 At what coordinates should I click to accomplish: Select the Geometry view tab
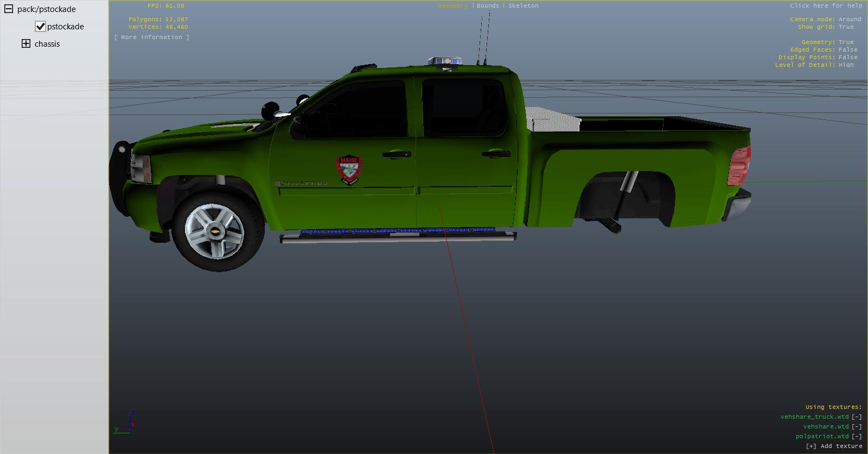click(452, 5)
